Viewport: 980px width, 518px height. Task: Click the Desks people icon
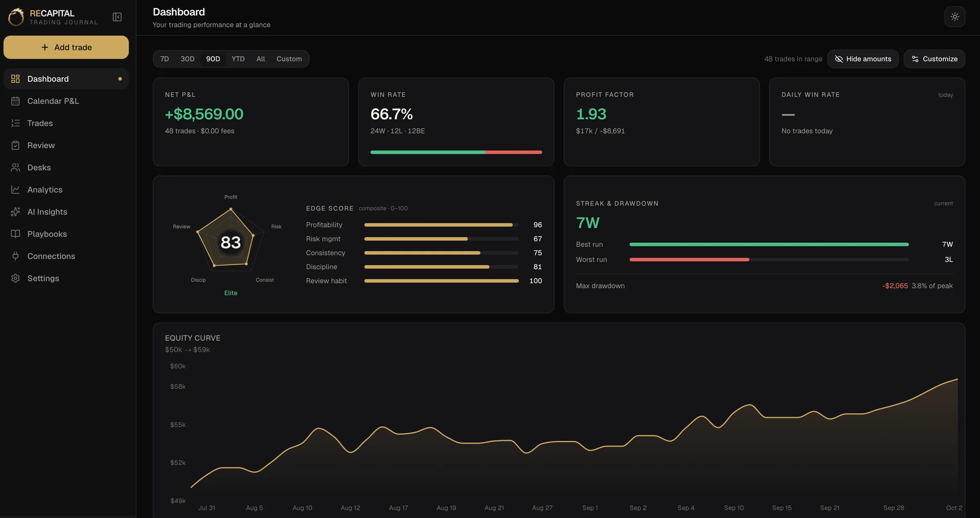click(16, 167)
